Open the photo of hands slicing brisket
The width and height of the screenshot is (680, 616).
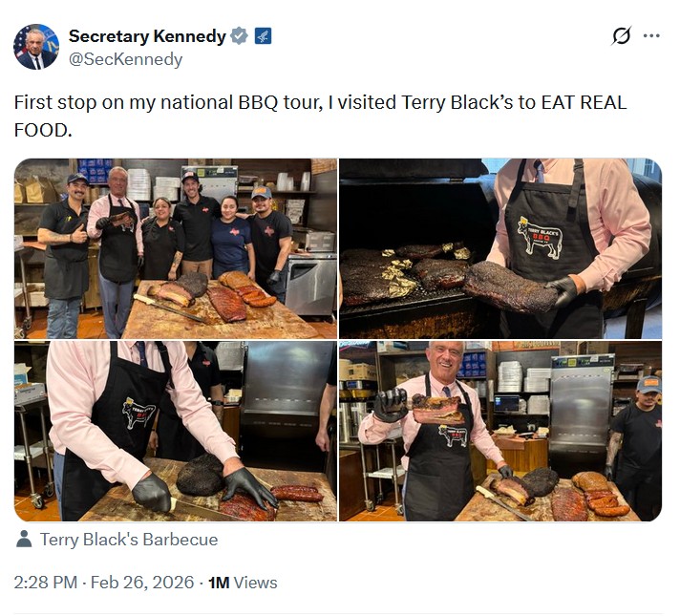176,432
